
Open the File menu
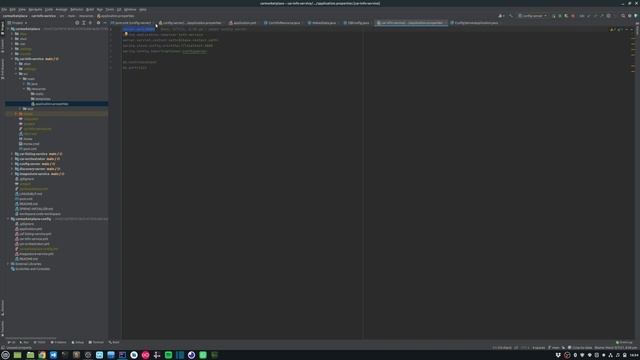pyautogui.click(x=4, y=9)
